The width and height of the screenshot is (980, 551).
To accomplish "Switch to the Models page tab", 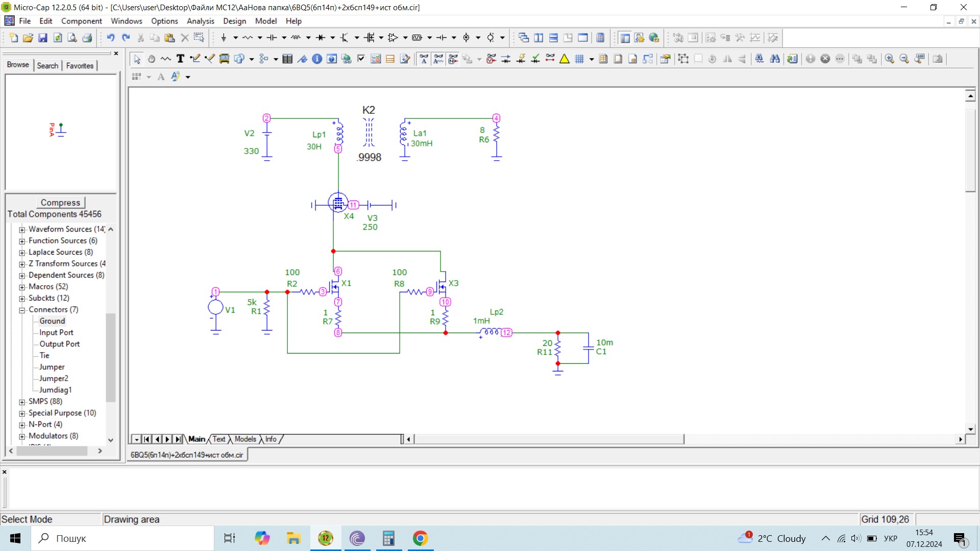I will [x=245, y=439].
